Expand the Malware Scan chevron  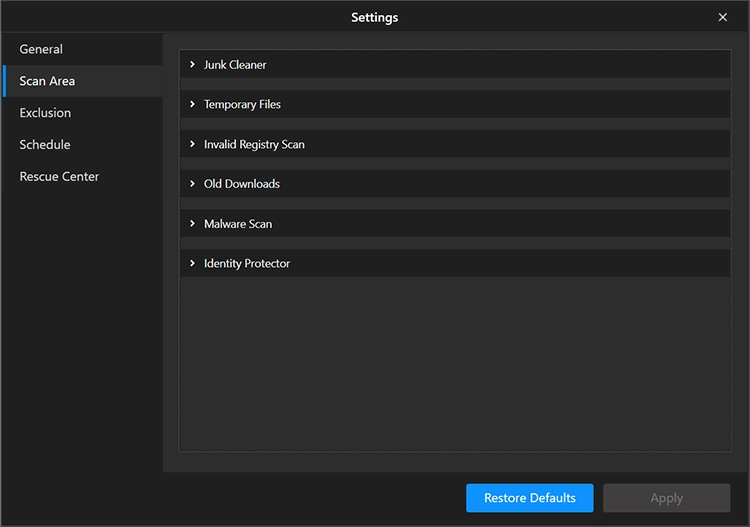pos(192,224)
